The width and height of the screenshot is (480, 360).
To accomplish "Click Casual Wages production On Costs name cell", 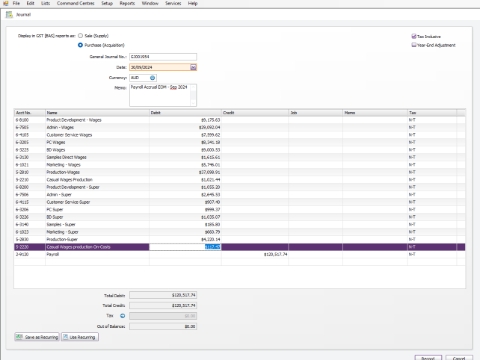I will pos(97,247).
